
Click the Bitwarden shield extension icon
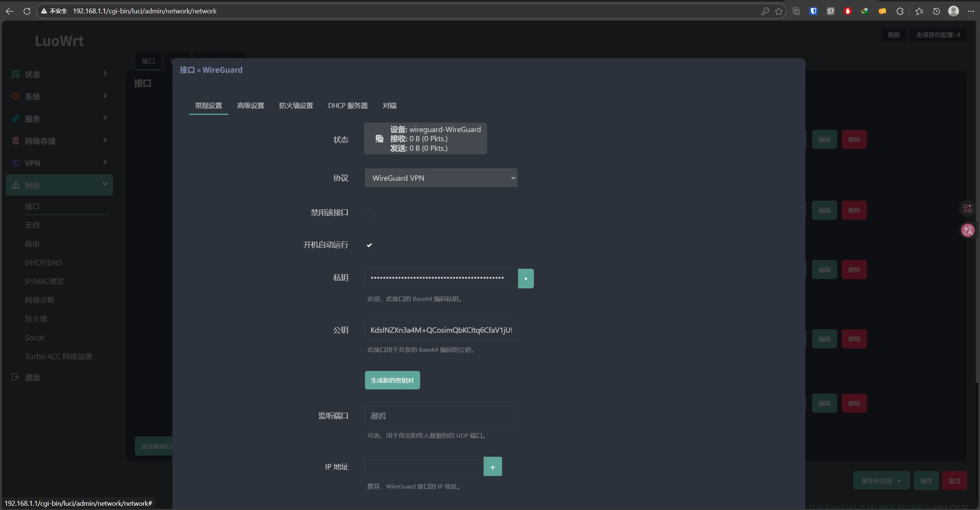[x=813, y=11]
